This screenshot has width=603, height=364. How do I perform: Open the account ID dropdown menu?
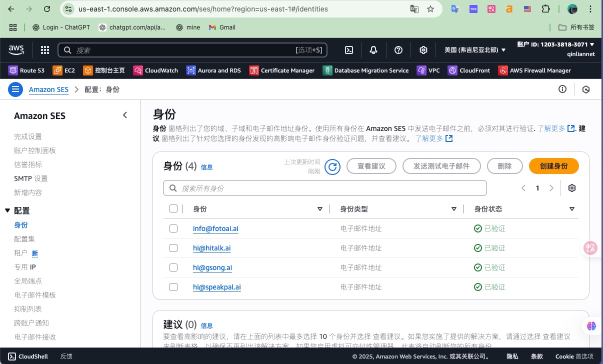[x=555, y=44]
